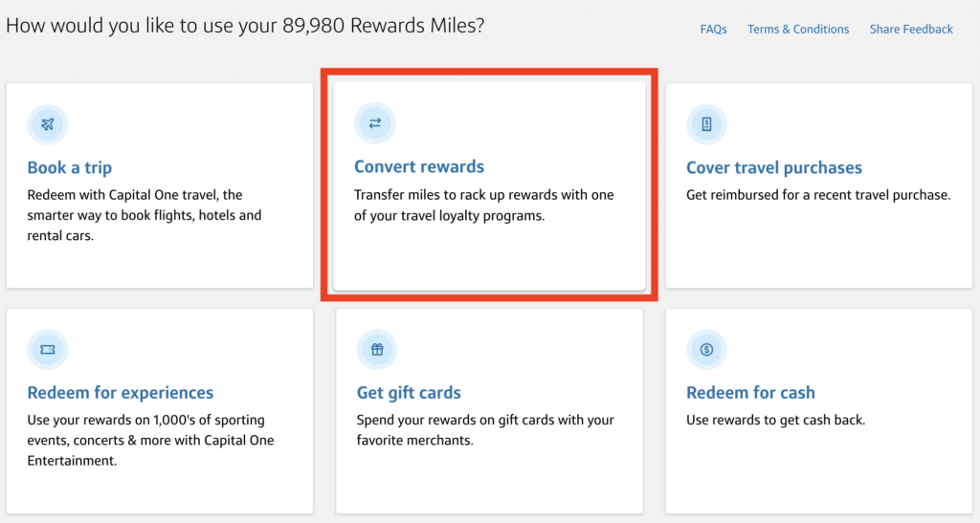Click the transfer arrows icon for Convert rewards
Viewport: 980px width, 523px height.
374,123
